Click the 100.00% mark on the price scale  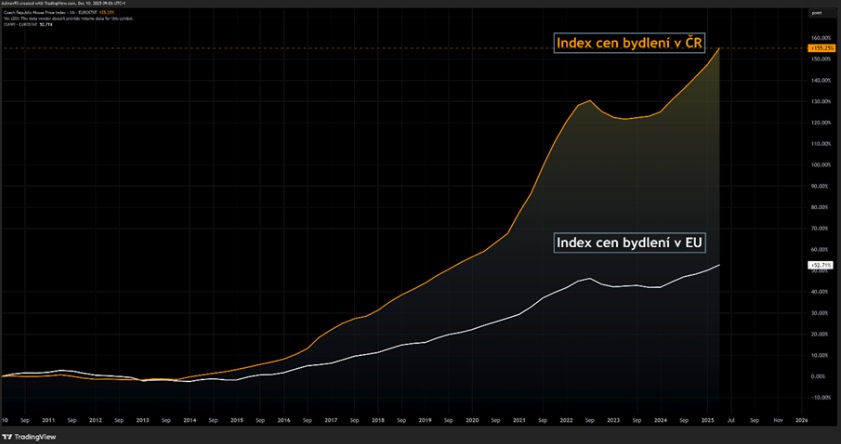click(822, 164)
